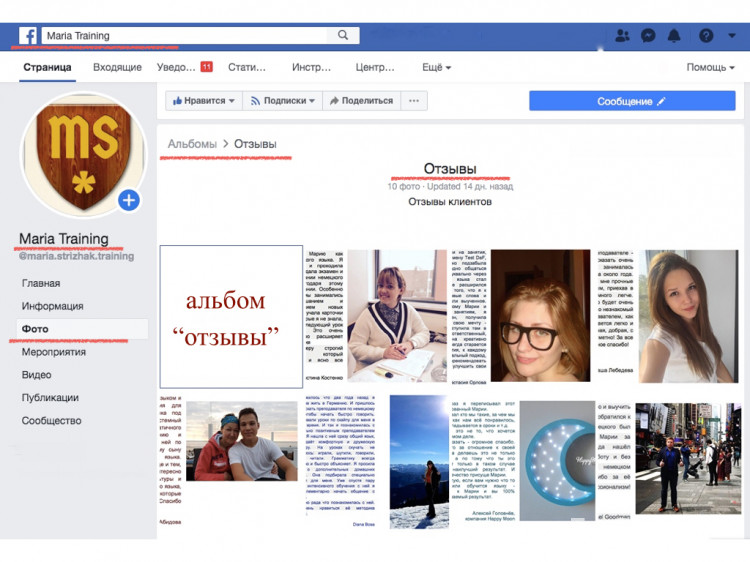Open the альбом "отзывы" cover thumbnail
The width and height of the screenshot is (750, 562).
[231, 317]
